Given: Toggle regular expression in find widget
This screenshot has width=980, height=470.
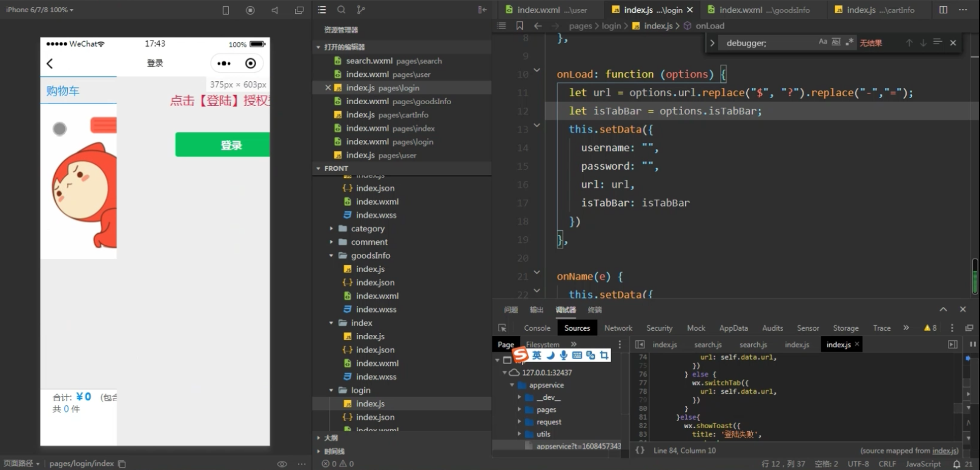Looking at the screenshot, I should click(x=850, y=42).
